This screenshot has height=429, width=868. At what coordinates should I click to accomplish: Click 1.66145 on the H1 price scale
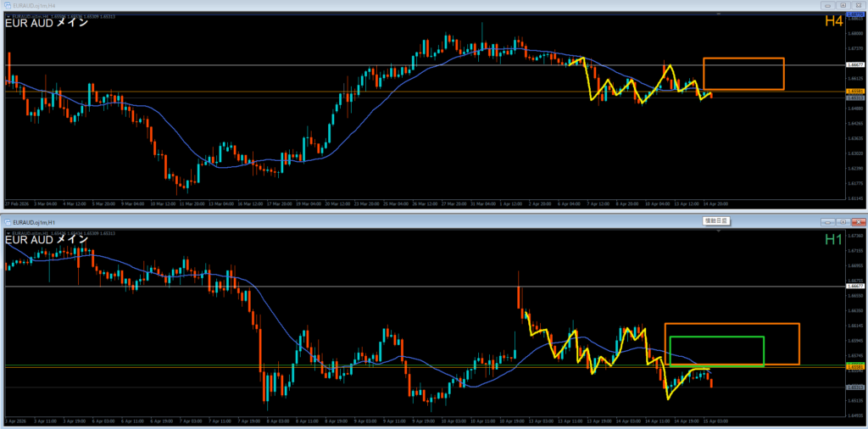856,326
